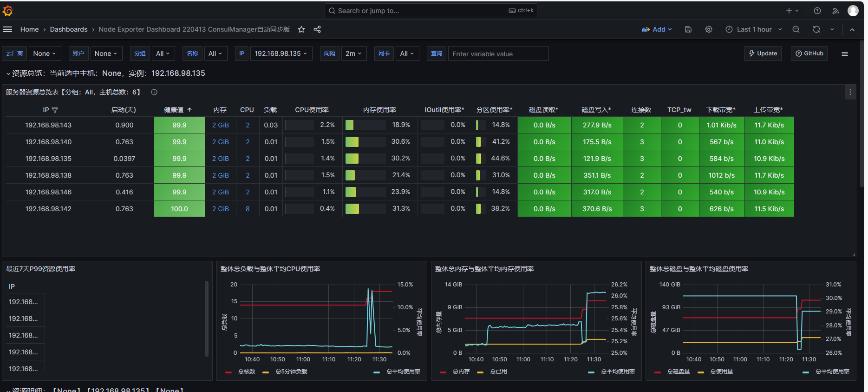This screenshot has width=868, height=392.
Task: Share the dashboard via share icon
Action: (317, 29)
